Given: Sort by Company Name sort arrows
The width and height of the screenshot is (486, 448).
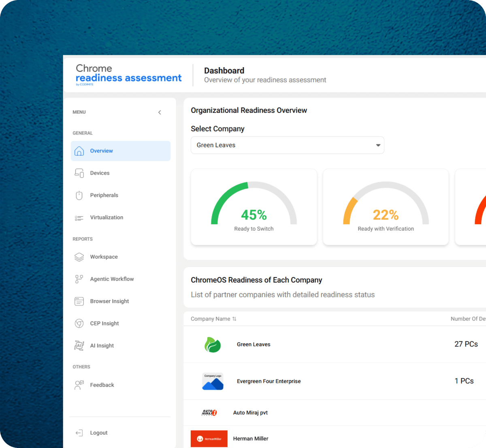Looking at the screenshot, I should point(234,319).
